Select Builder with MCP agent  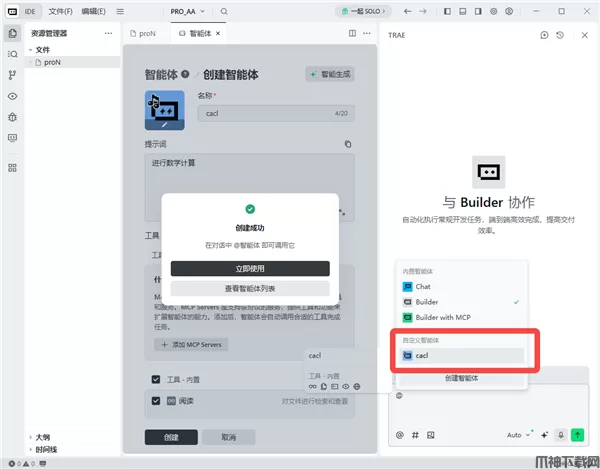point(461,317)
